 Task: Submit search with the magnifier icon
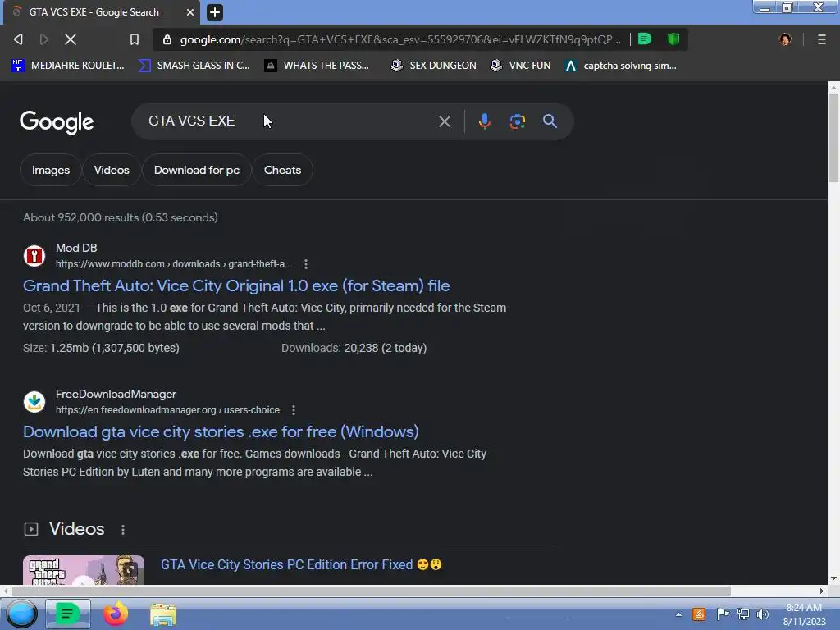coord(550,121)
